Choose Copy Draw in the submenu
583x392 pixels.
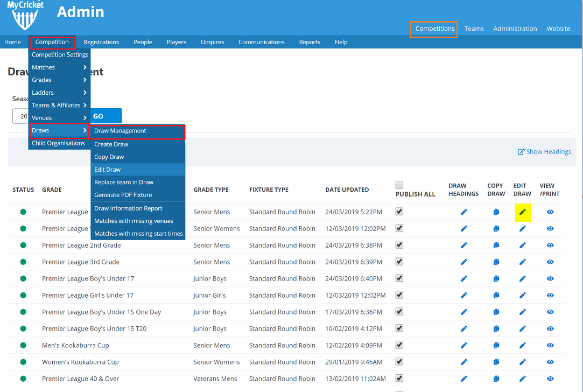pos(138,157)
